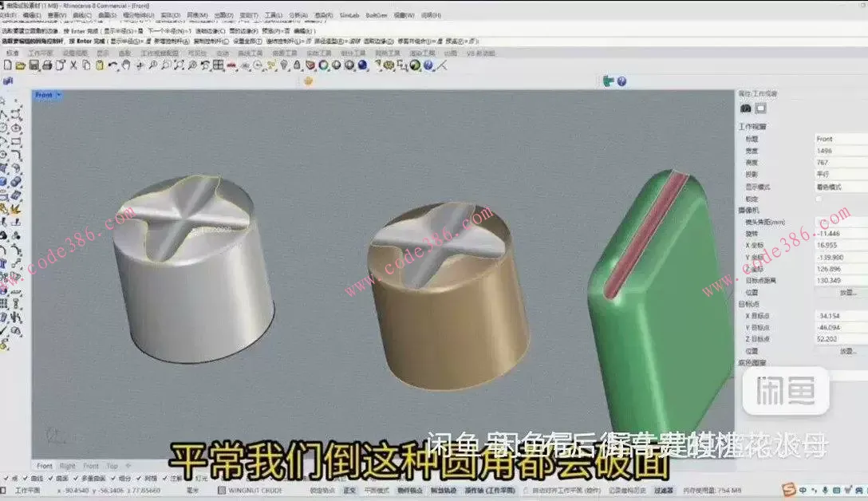Toggle 操作轴 gumball in the status bar

click(488, 490)
